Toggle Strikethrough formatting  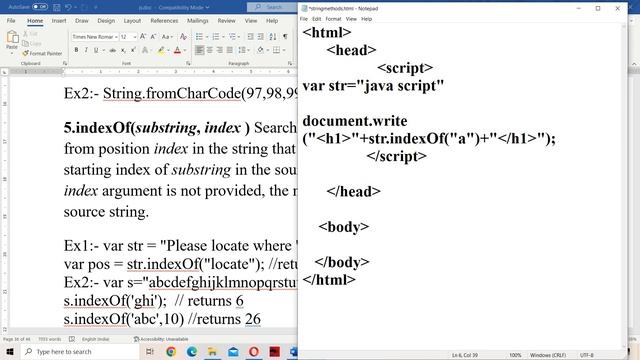point(112,50)
